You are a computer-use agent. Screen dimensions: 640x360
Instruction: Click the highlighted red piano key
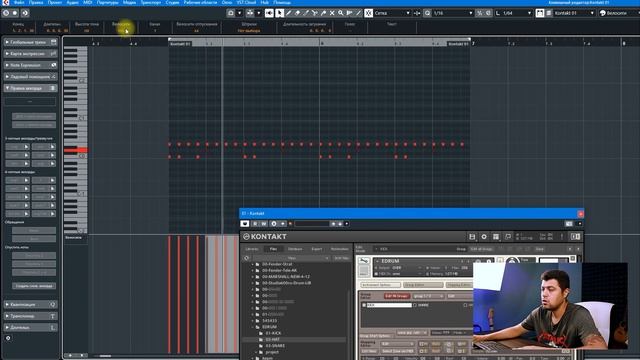76,150
